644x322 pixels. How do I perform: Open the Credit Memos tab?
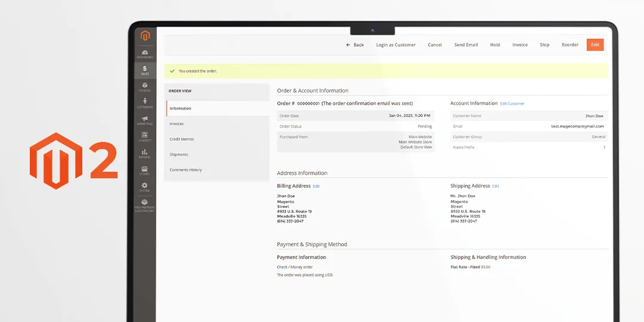point(181,140)
